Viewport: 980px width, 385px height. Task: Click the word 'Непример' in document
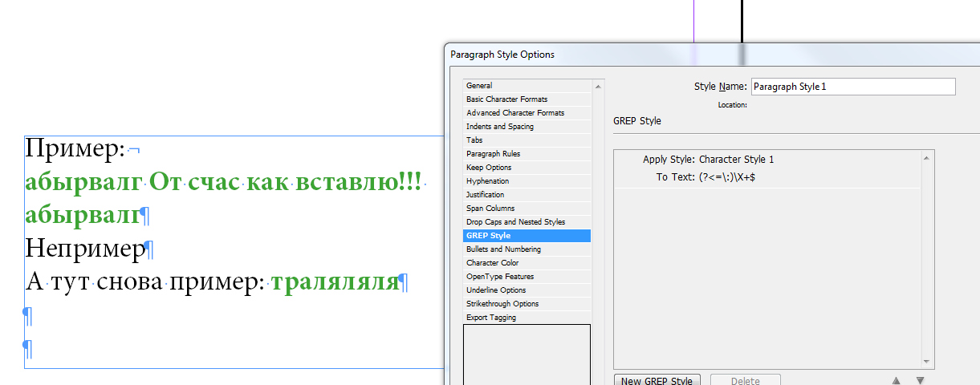pos(84,249)
